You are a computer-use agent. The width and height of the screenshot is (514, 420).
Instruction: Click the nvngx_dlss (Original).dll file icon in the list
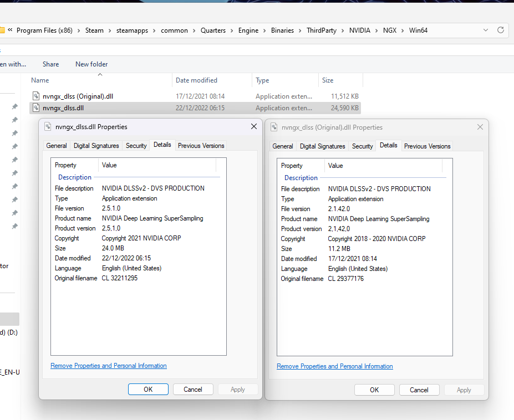click(x=36, y=96)
